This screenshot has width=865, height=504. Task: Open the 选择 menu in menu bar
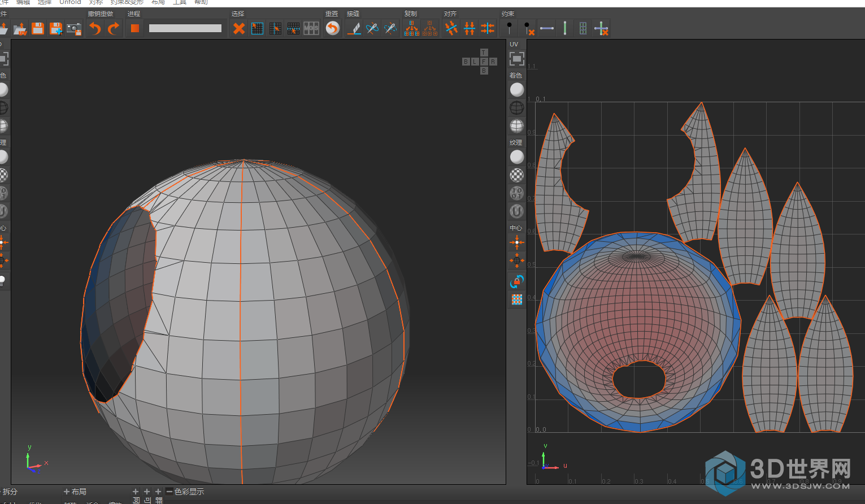point(45,2)
